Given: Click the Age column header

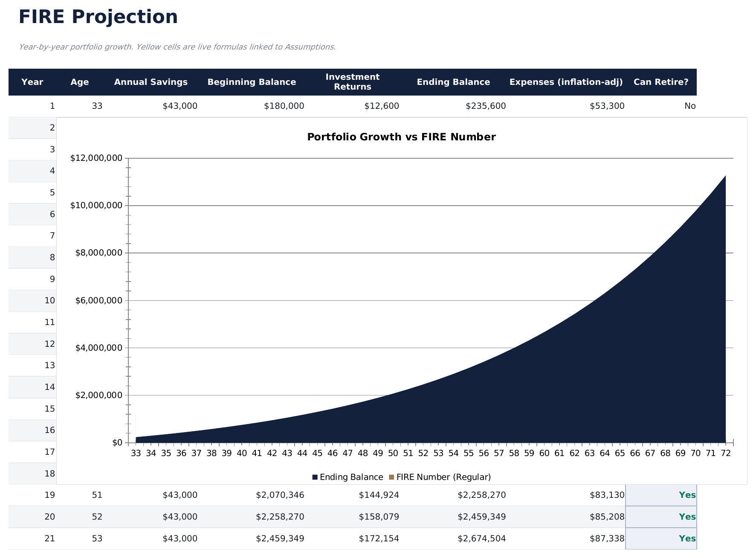Looking at the screenshot, I should (x=80, y=82).
